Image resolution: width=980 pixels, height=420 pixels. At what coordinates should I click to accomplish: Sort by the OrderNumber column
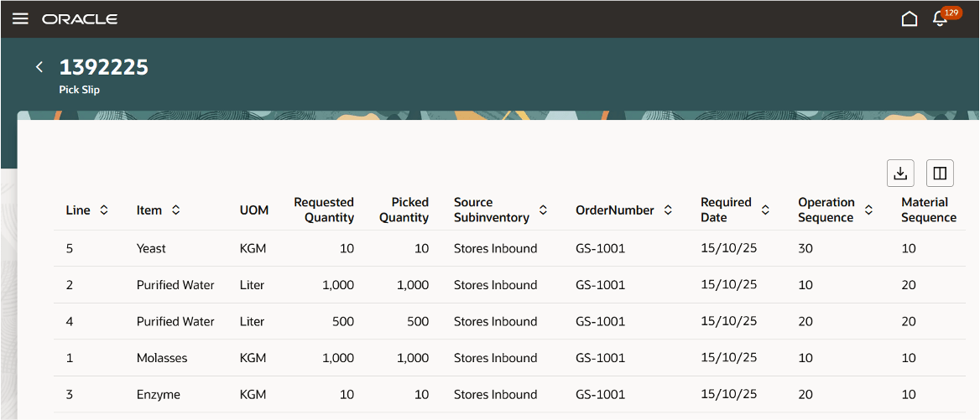(x=668, y=210)
